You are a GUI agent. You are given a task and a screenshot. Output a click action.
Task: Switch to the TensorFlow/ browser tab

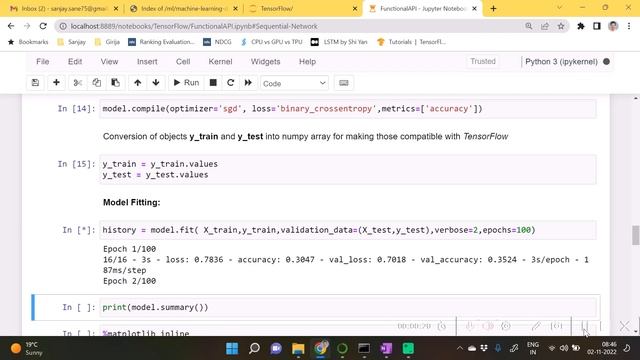pos(303,9)
